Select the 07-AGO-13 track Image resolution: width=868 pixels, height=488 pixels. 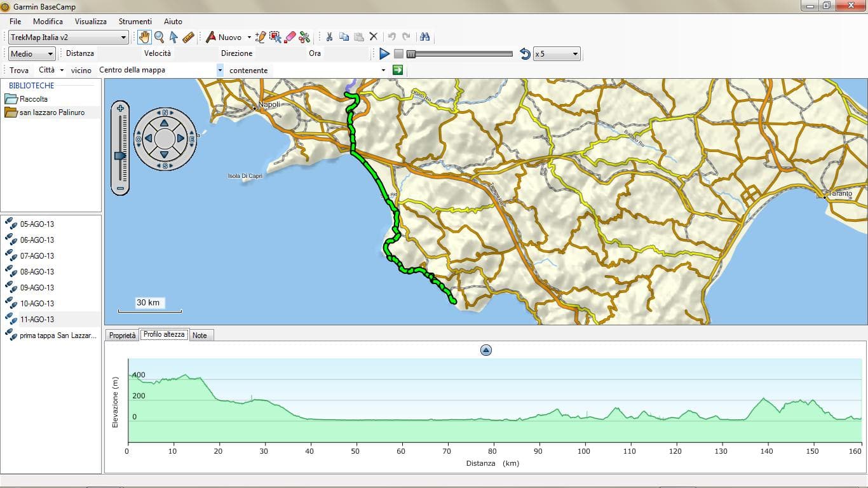tap(37, 256)
